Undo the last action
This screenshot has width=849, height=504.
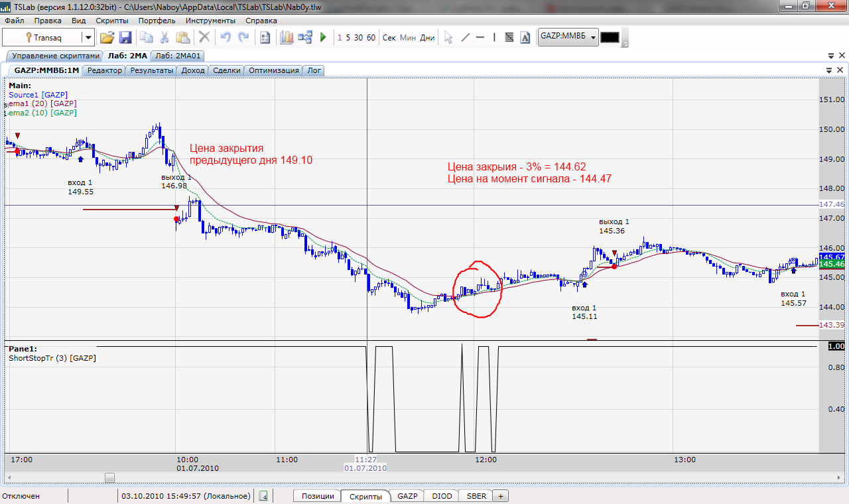pos(226,37)
